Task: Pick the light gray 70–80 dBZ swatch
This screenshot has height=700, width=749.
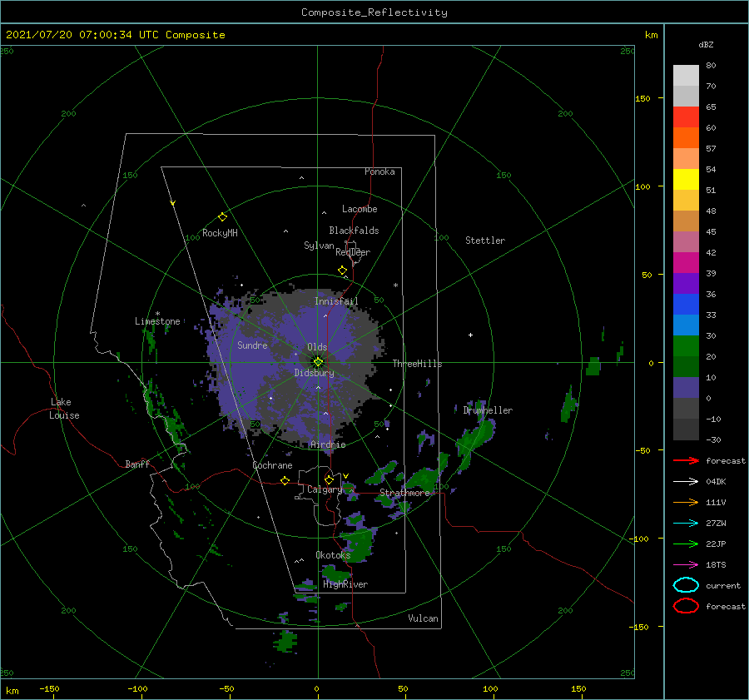Action: tap(686, 76)
